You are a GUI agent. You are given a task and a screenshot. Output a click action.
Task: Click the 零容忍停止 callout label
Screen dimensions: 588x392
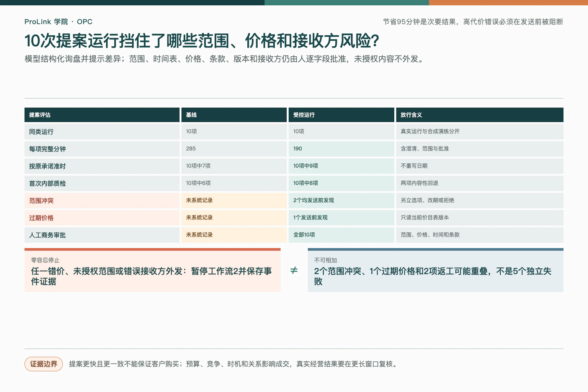45,260
